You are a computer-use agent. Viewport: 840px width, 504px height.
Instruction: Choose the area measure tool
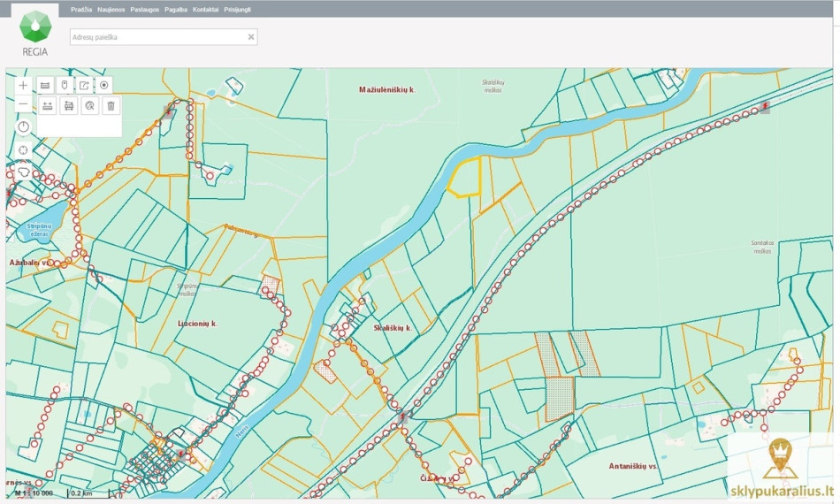coord(69,105)
